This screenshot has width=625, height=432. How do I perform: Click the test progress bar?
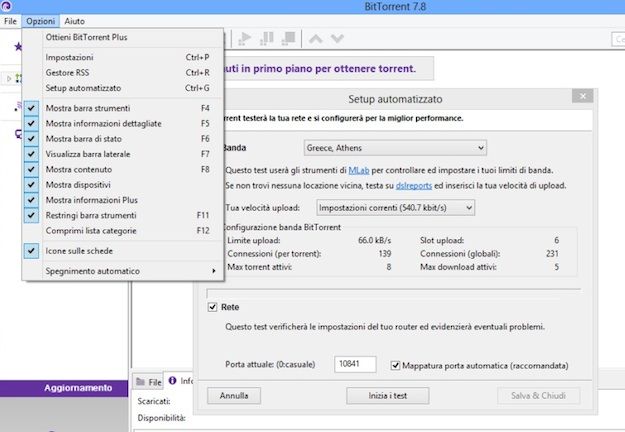point(393,293)
